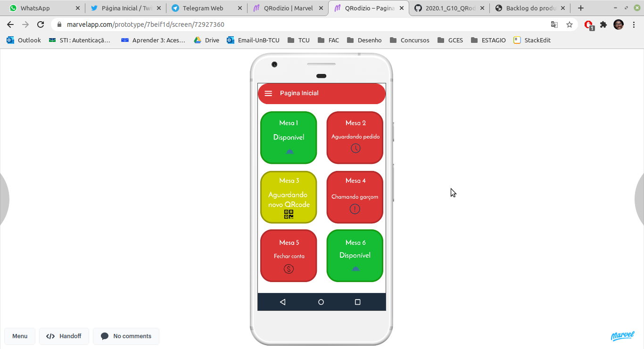Open the Extensions puzzle icon
Screen dimensions: 644x349
pos(603,24)
